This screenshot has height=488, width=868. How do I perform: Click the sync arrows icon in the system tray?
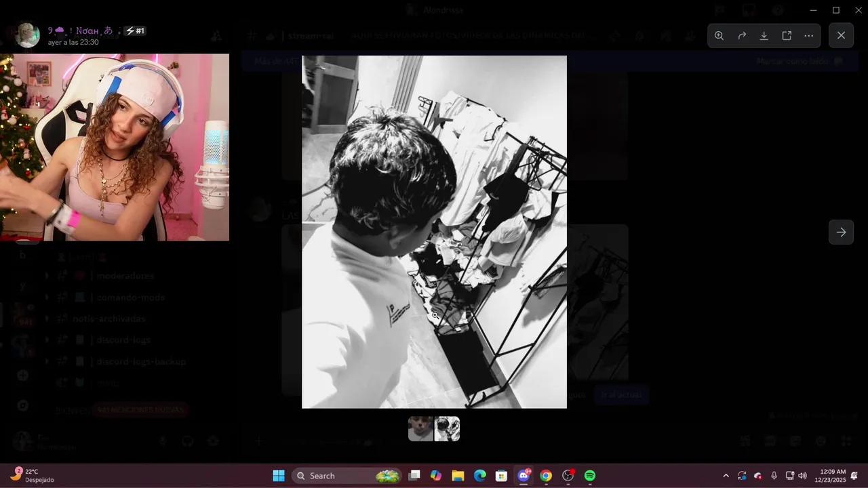point(742,476)
